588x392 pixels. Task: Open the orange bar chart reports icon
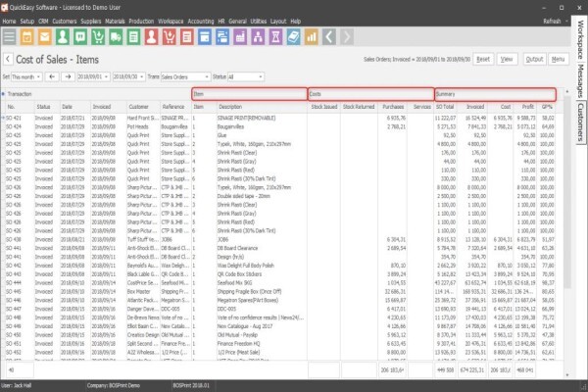tap(312, 37)
